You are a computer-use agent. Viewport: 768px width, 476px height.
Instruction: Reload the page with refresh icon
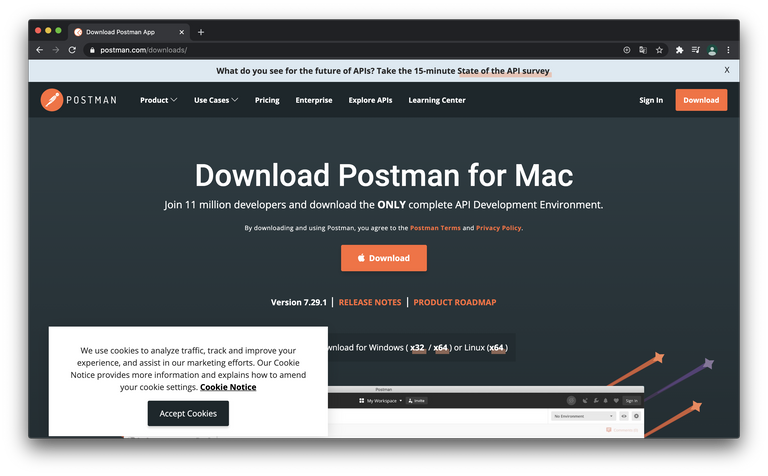(72, 50)
